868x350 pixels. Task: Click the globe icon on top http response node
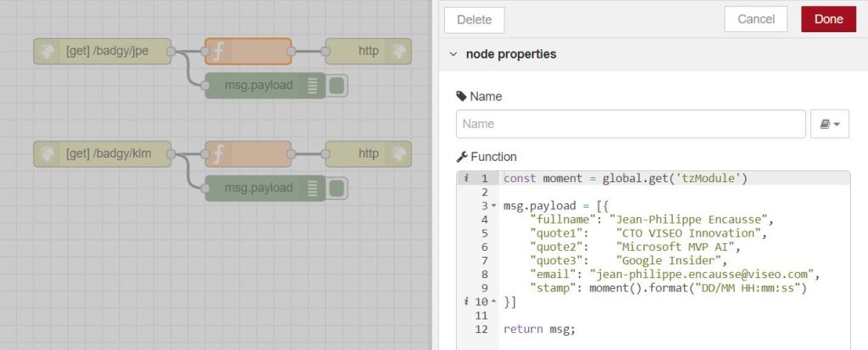click(x=397, y=52)
